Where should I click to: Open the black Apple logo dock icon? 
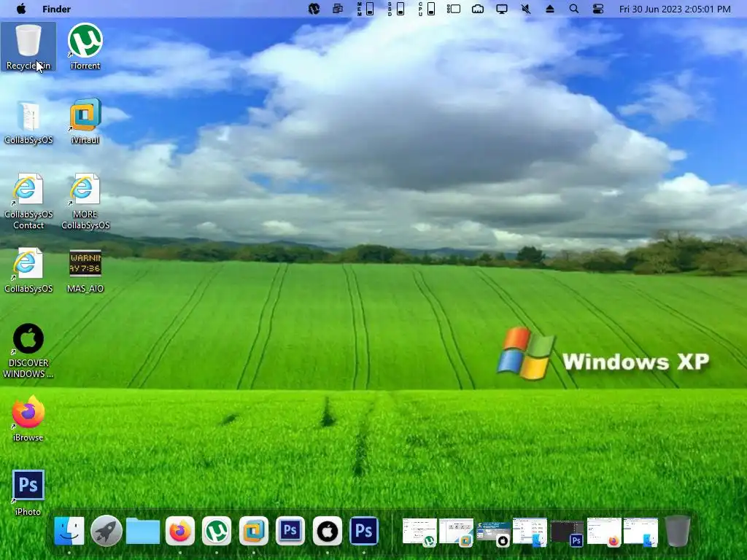[x=328, y=531]
